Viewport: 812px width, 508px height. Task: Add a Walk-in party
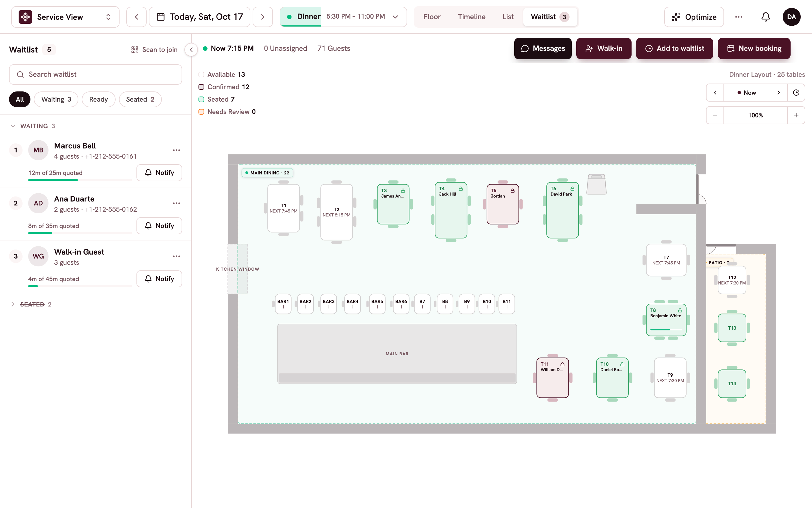pyautogui.click(x=604, y=48)
